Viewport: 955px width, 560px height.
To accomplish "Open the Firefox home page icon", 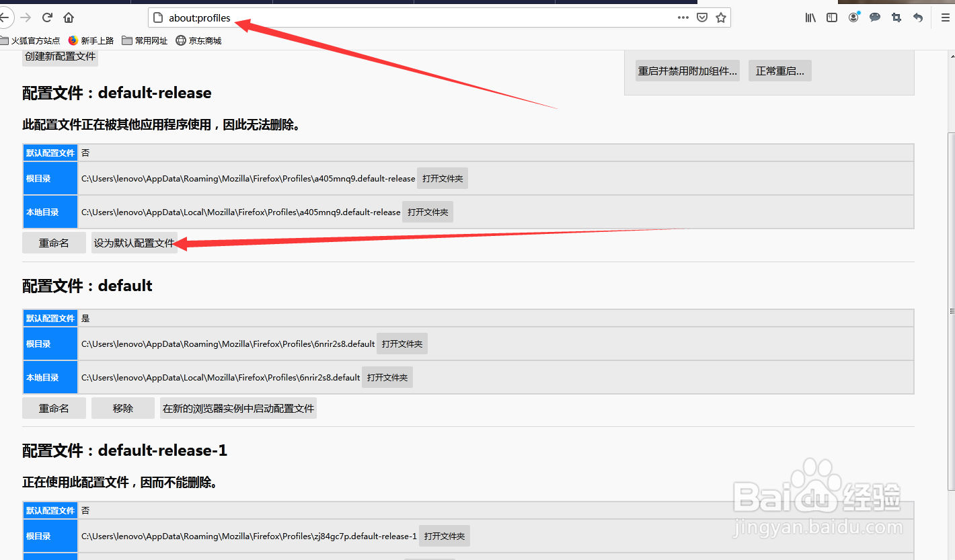I will pos(69,17).
